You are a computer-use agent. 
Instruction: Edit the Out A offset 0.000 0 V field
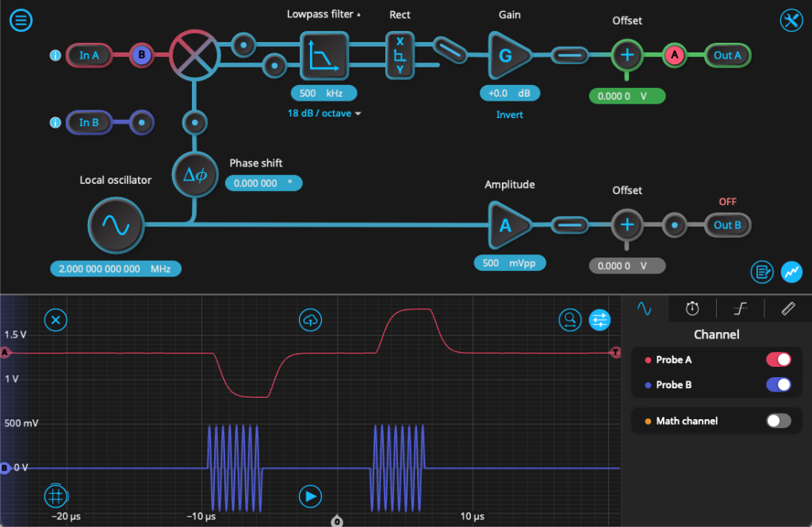[x=627, y=97]
